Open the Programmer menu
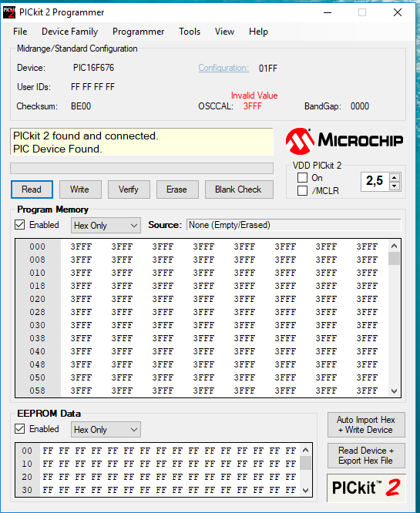Screen dimensions: 420x513 [x=139, y=32]
